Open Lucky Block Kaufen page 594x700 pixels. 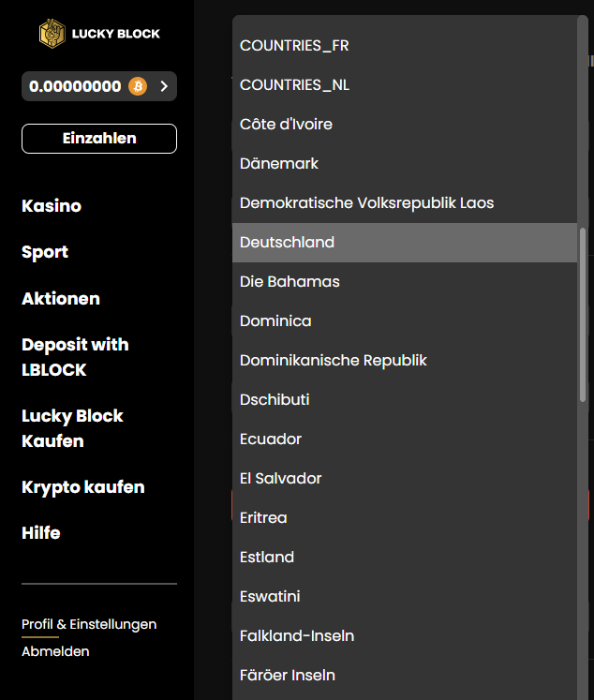point(72,428)
